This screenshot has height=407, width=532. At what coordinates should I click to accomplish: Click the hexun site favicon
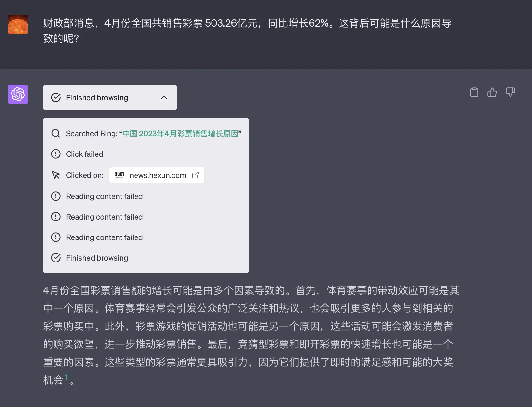(x=120, y=175)
